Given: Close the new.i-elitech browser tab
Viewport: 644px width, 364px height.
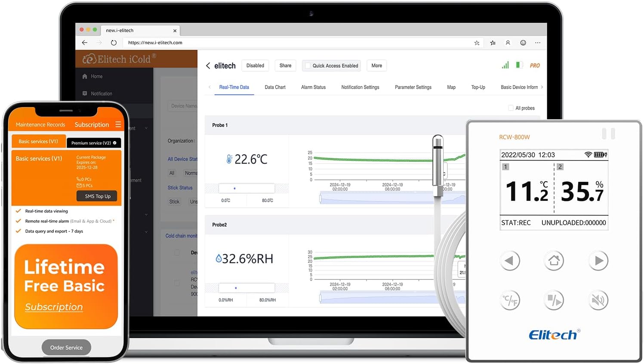Looking at the screenshot, I should 175,31.
